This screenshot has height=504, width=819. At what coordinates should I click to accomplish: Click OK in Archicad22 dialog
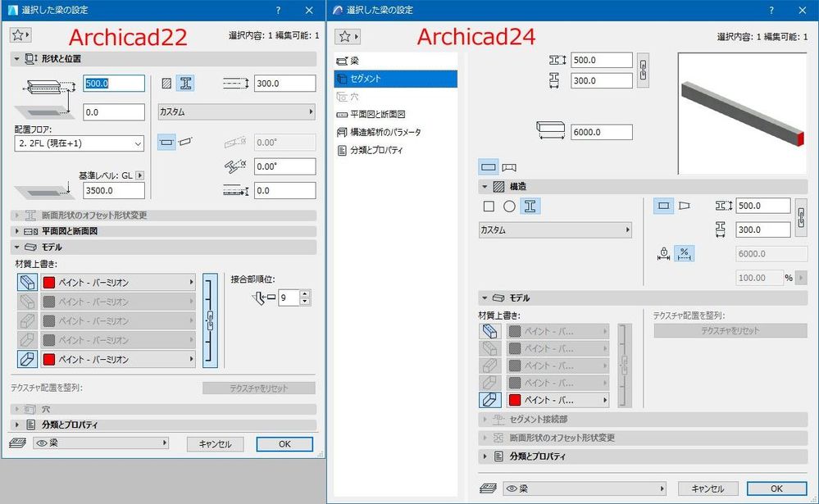click(284, 444)
